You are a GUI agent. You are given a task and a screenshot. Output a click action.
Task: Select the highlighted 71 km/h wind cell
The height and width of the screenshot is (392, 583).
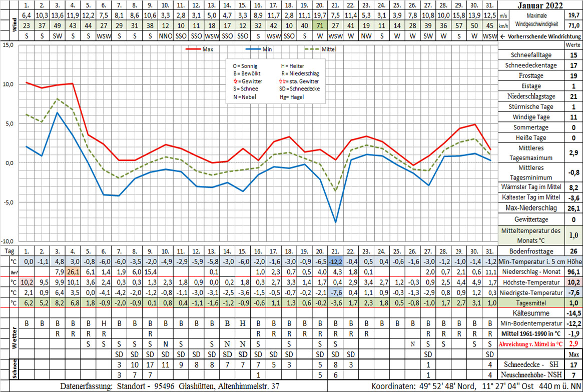[320, 25]
